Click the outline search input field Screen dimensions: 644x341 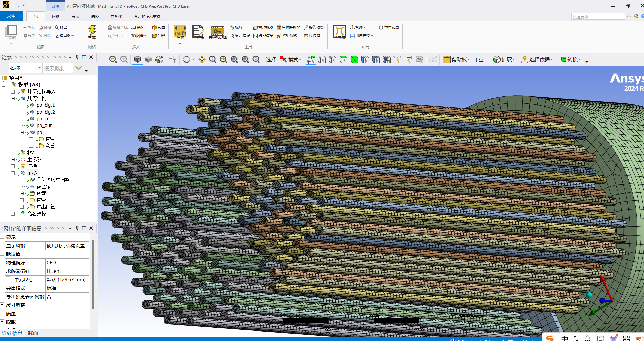[x=58, y=68]
